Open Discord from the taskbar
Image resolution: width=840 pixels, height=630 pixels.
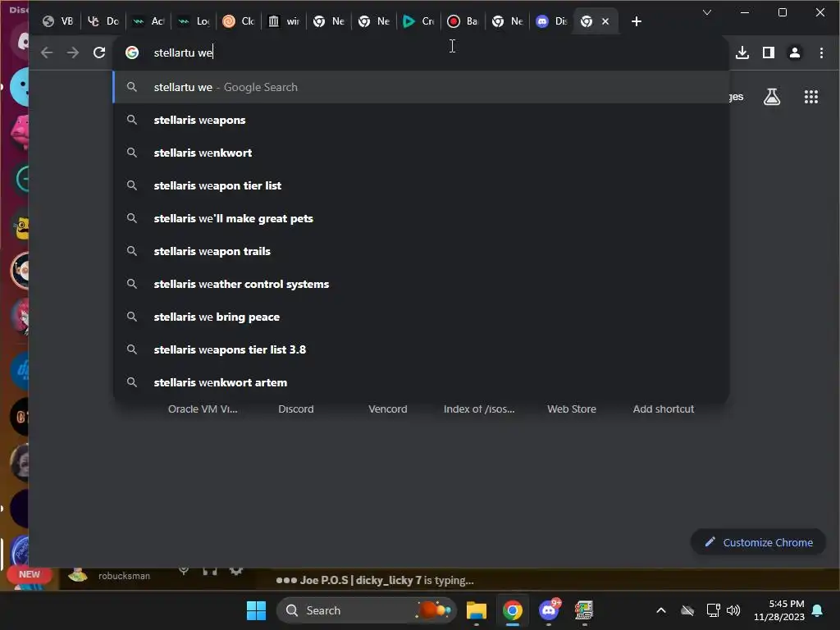click(x=549, y=610)
